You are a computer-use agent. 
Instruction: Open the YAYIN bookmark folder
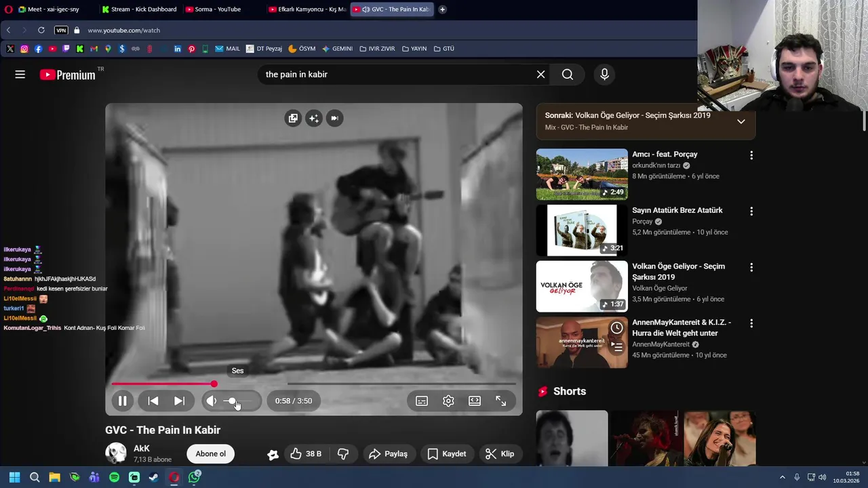(x=414, y=49)
